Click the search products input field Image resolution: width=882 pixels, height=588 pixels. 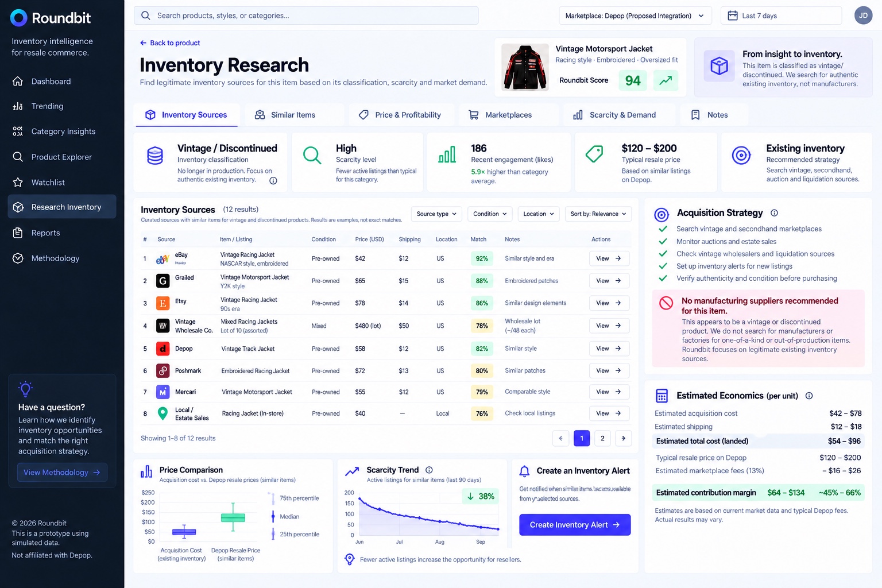tap(306, 16)
